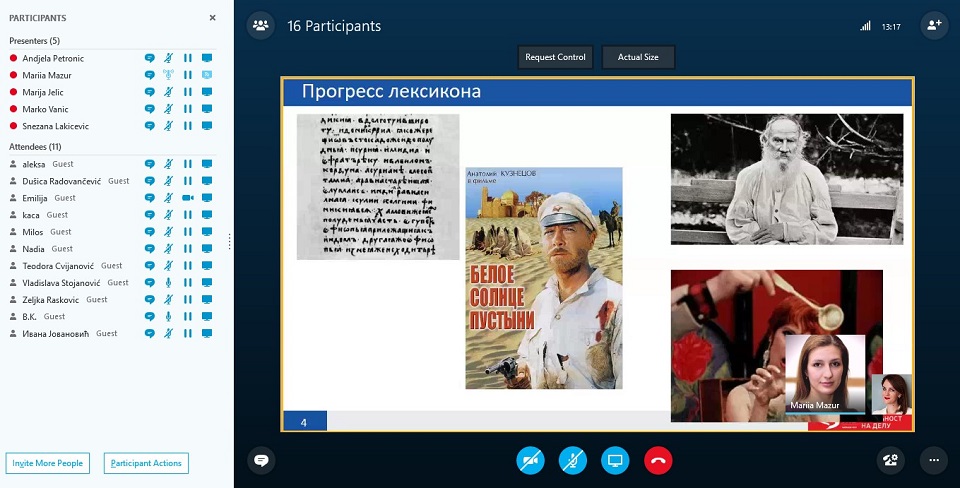Click the call duration 13:17
The height and width of the screenshot is (488, 960).
tap(891, 27)
